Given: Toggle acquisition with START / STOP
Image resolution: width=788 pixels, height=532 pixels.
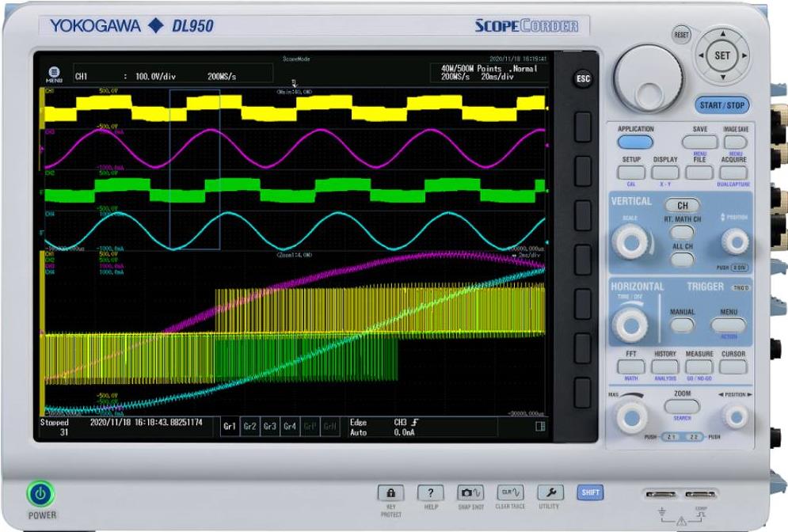Looking at the screenshot, I should pos(723,105).
